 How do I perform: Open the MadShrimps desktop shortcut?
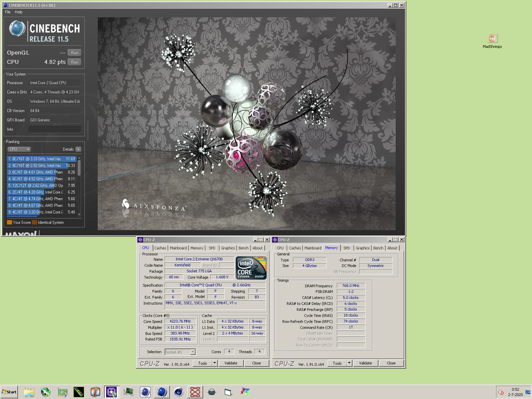pos(492,41)
